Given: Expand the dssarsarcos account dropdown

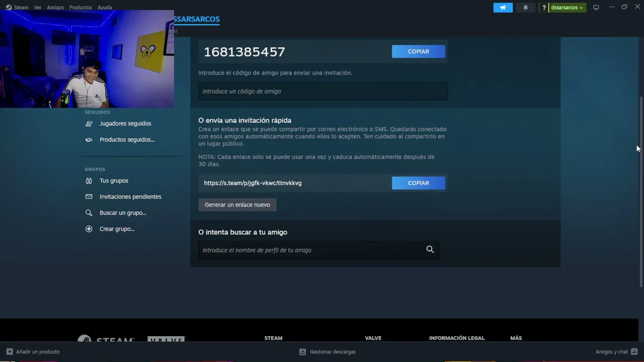Looking at the screenshot, I should coord(567,8).
